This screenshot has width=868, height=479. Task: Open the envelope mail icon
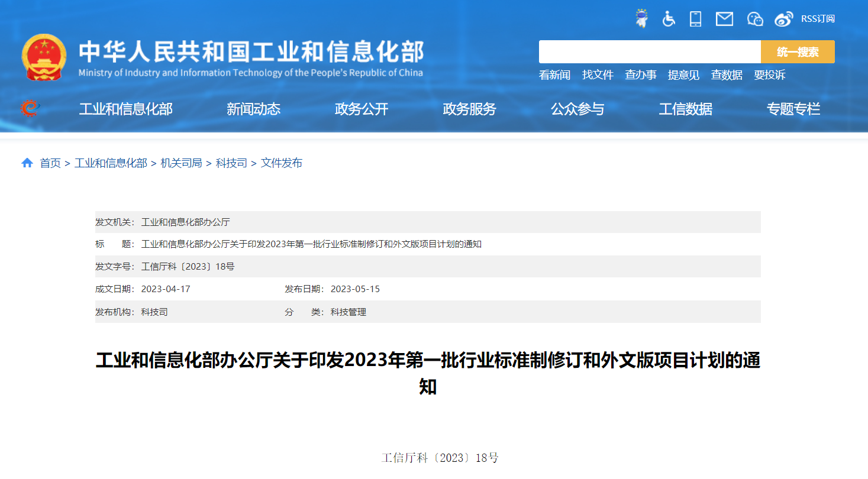[x=724, y=19]
